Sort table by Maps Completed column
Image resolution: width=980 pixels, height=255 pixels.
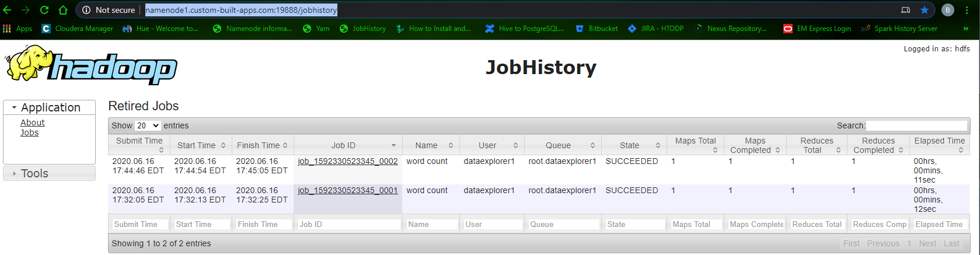(755, 145)
